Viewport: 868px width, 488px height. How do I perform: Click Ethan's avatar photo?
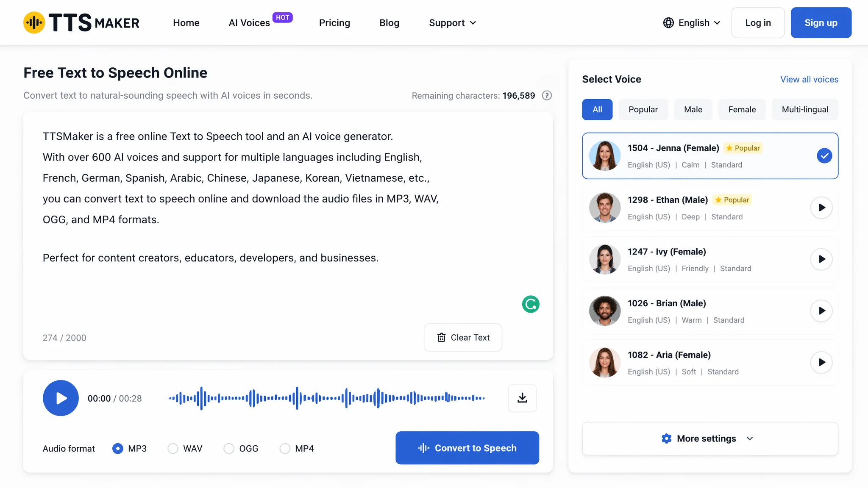coord(605,208)
